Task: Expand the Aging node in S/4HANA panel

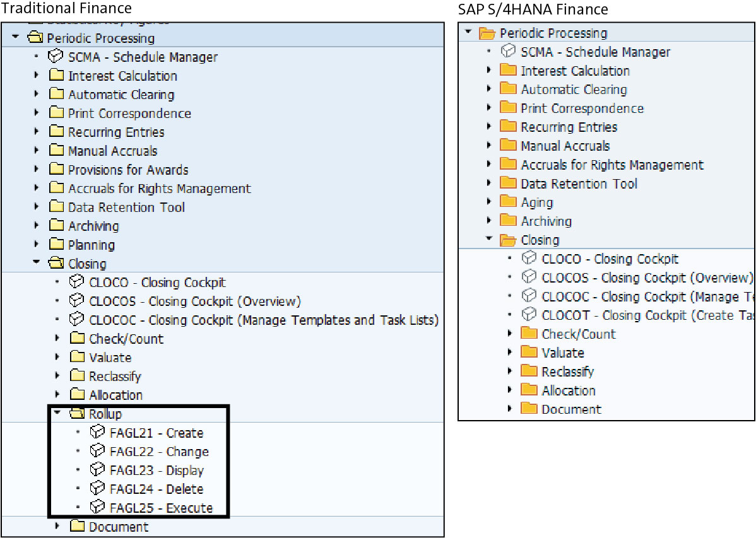Action: (x=488, y=201)
